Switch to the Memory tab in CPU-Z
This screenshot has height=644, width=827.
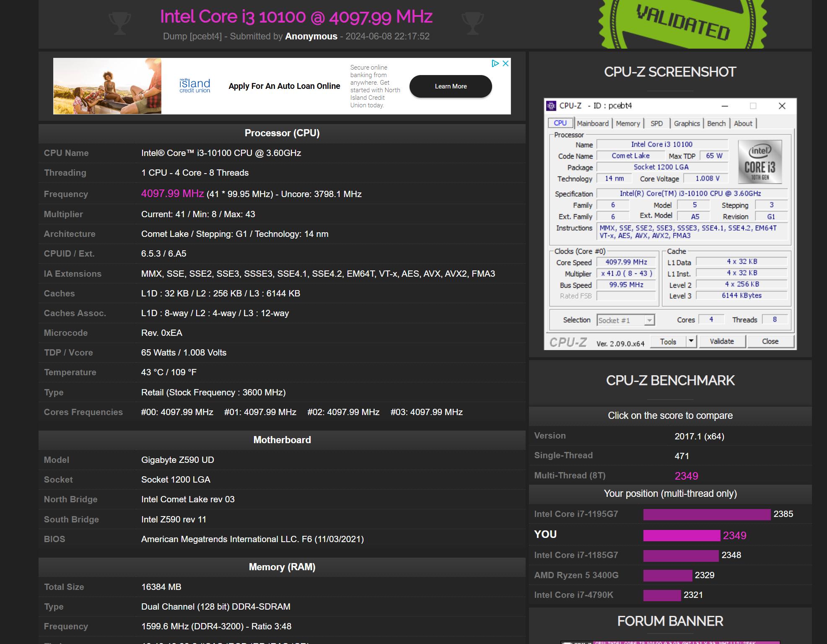pos(627,123)
